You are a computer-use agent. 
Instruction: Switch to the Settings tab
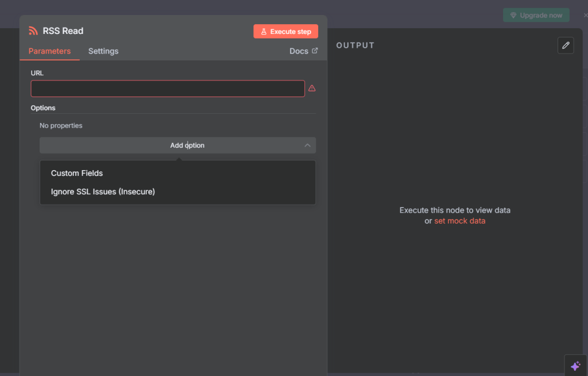103,51
